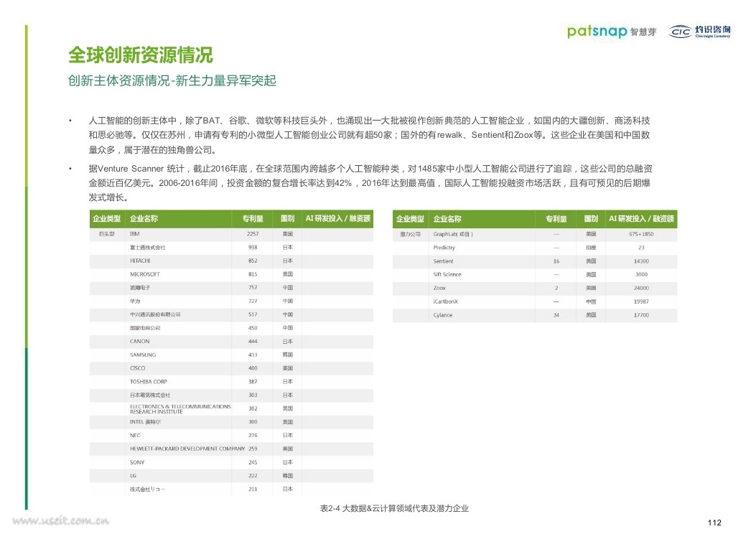Select the funding value 17700

(641, 315)
